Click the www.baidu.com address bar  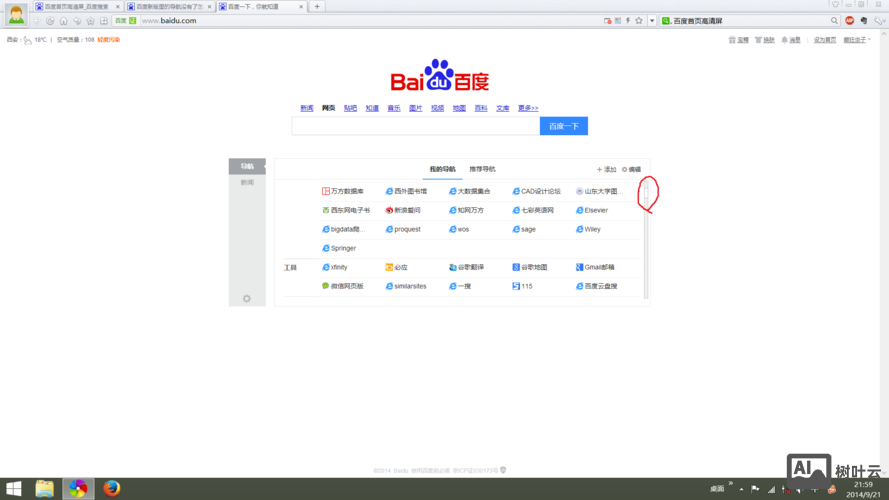coord(369,20)
